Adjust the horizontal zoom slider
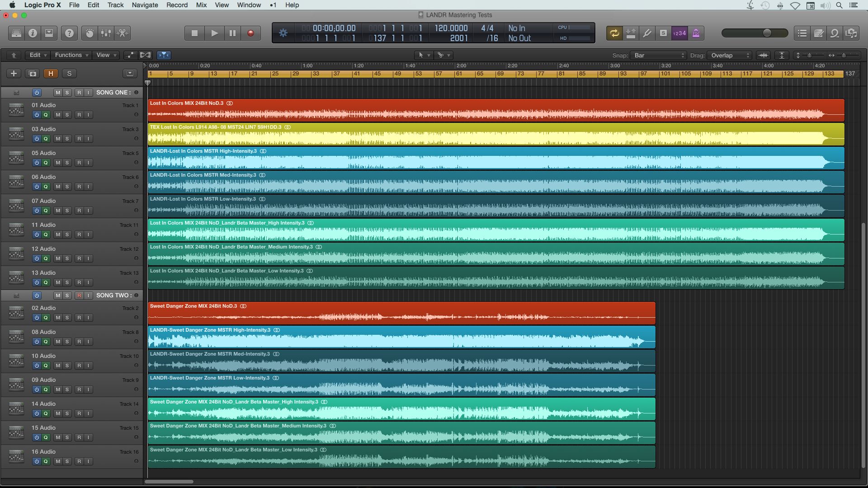This screenshot has height=488, width=868. (x=844, y=55)
